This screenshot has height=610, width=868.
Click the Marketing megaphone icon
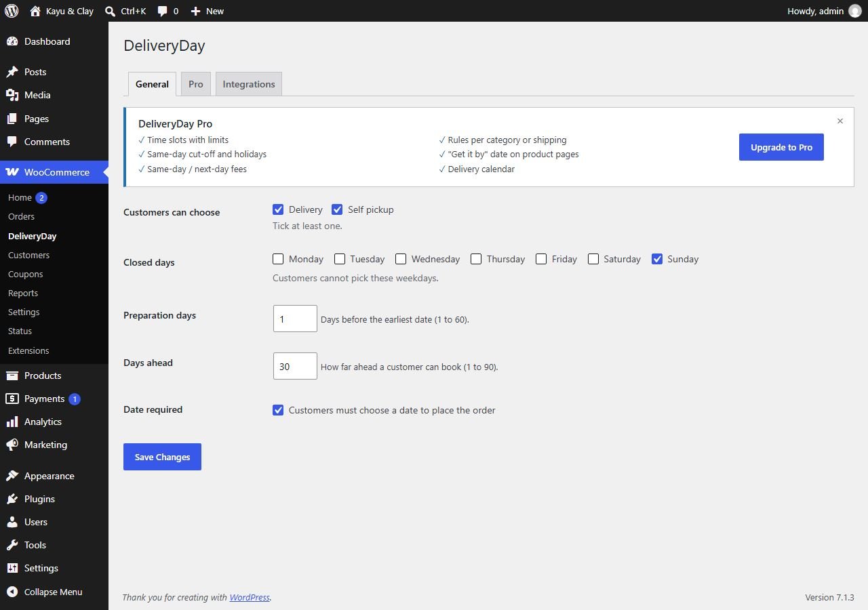point(12,445)
